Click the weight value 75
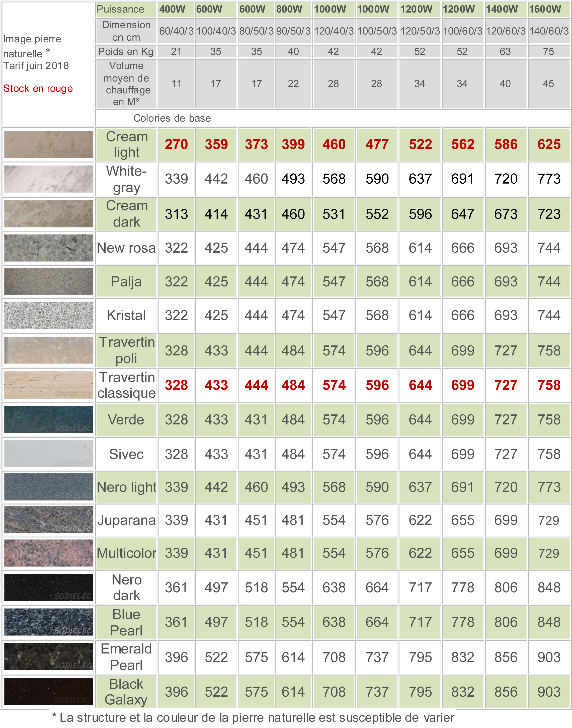Viewport: 572px width, 728px height. click(549, 52)
